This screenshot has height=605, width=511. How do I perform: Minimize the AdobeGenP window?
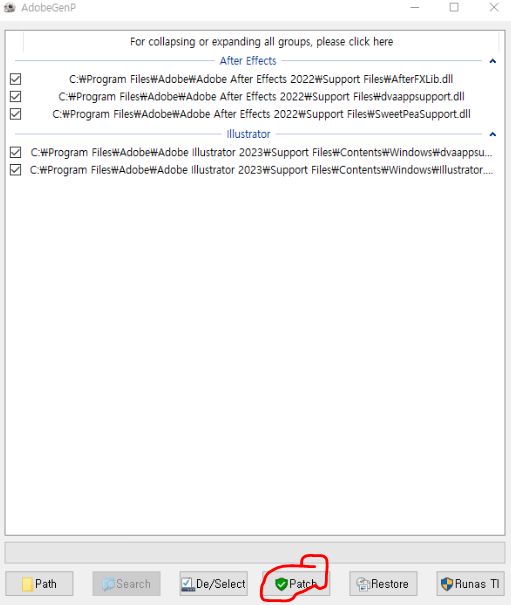click(415, 7)
